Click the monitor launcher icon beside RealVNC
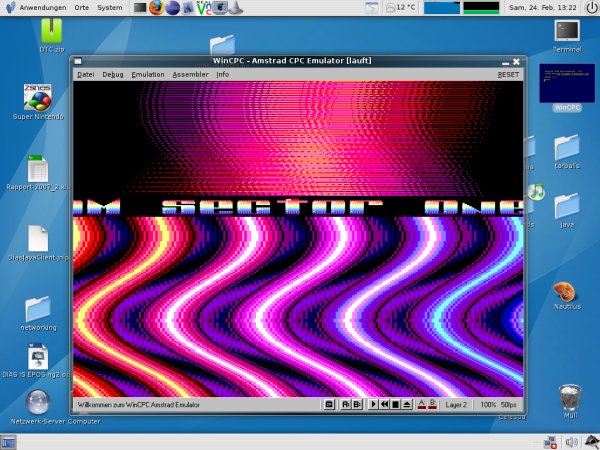This screenshot has width=600, height=450. tap(220, 8)
